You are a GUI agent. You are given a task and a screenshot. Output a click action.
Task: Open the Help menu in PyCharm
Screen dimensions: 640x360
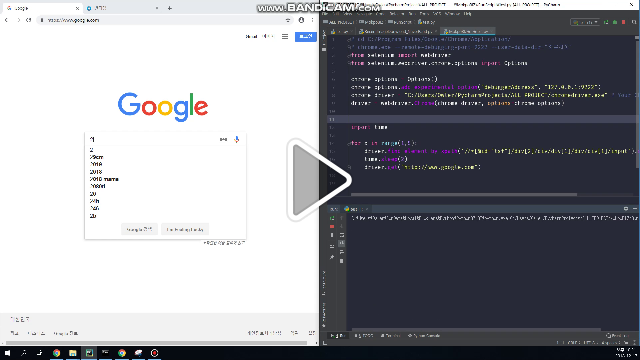click(468, 14)
